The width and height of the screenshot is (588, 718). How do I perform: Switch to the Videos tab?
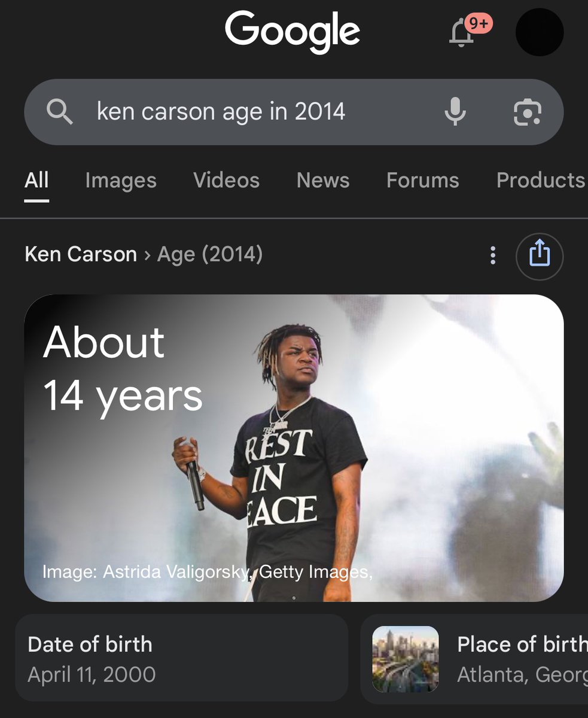227,181
